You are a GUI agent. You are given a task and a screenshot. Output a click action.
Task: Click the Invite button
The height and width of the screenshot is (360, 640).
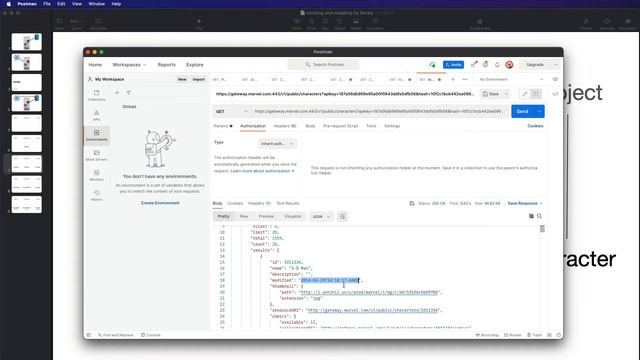tap(453, 64)
